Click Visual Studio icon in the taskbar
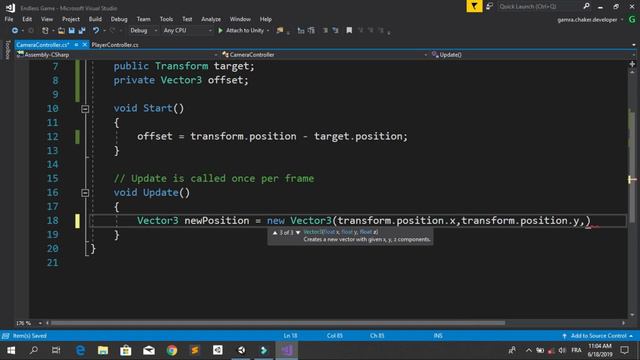Screen dimensions: 640x360 [x=287, y=350]
